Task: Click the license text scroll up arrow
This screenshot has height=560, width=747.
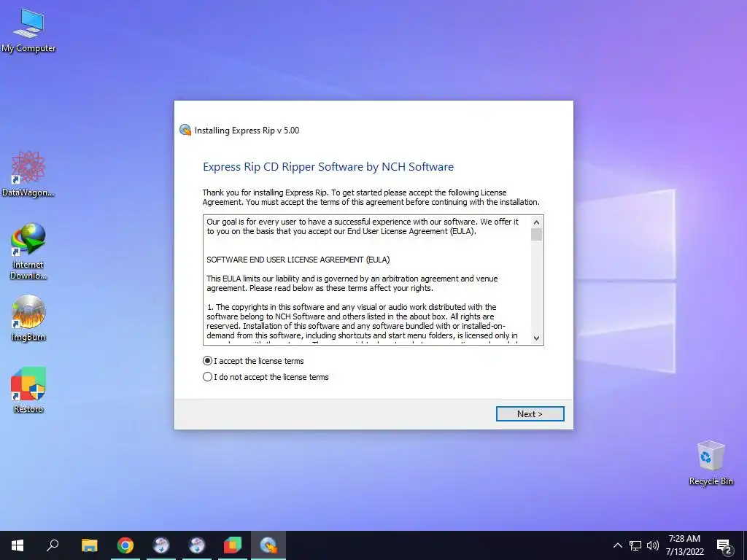Action: pos(536,222)
